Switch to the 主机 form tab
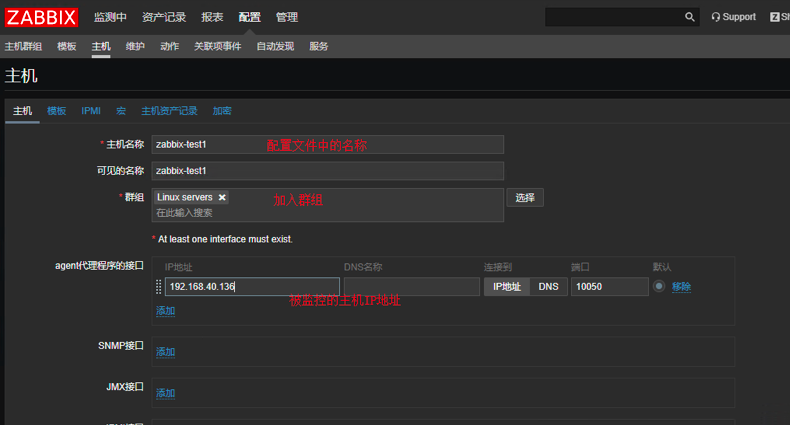This screenshot has width=790, height=425. tap(22, 111)
